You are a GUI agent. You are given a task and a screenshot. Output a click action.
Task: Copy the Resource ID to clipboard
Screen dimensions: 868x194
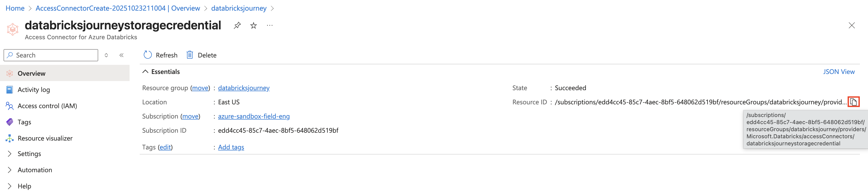[853, 102]
